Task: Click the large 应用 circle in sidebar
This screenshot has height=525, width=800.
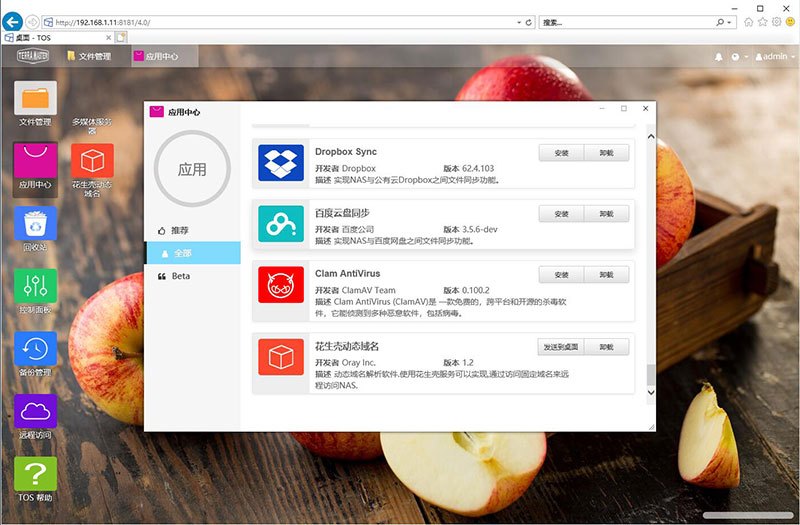Action: [x=192, y=169]
